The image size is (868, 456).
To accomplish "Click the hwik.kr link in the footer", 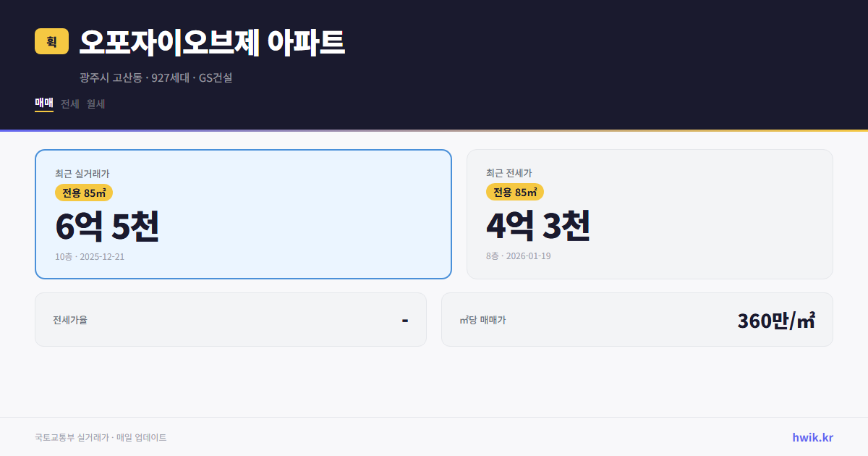I will point(812,437).
